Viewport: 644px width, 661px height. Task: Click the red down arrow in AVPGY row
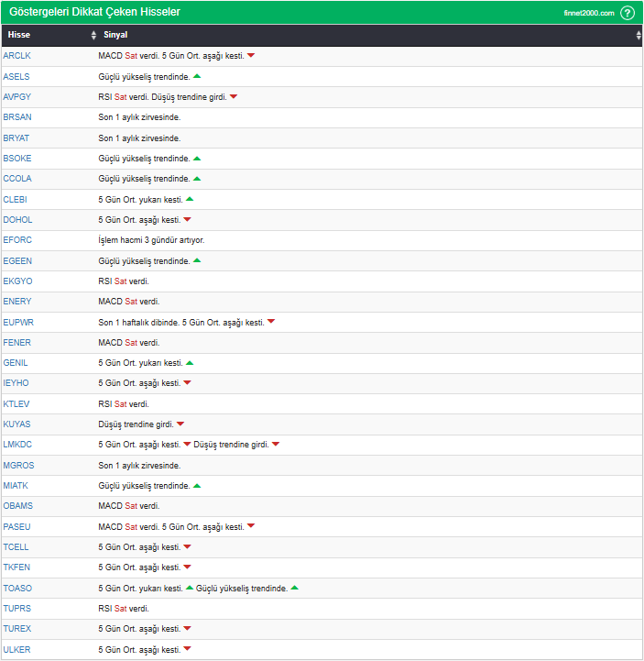point(234,97)
